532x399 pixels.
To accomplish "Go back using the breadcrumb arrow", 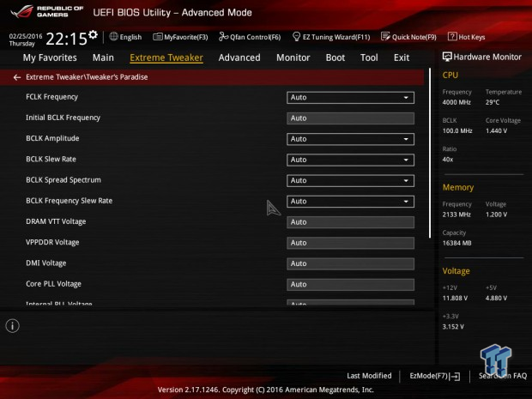I will coord(17,77).
